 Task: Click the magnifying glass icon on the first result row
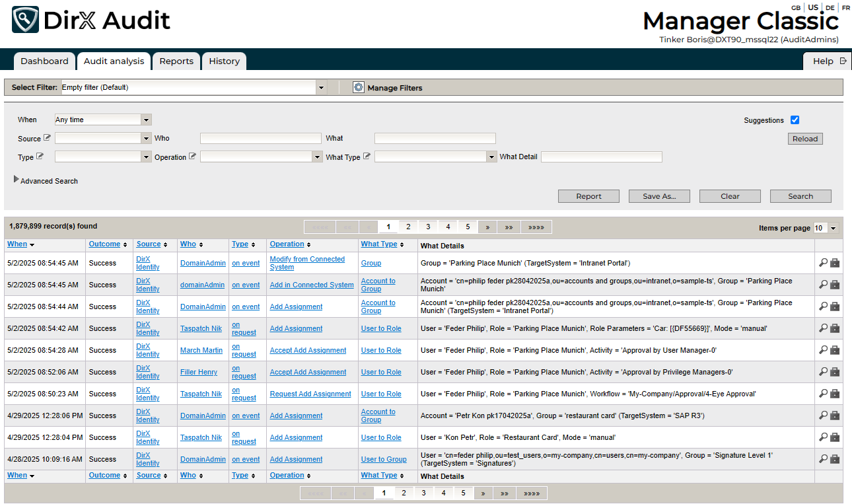click(822, 262)
